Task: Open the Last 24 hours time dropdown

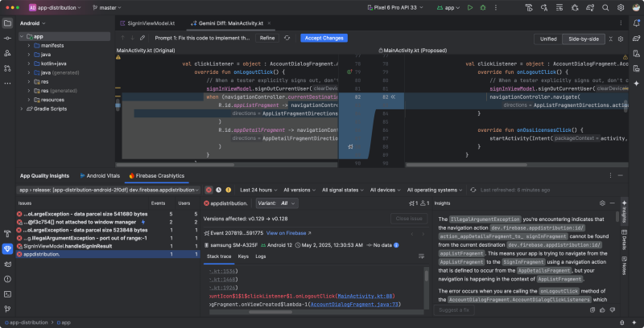Action: (256, 190)
